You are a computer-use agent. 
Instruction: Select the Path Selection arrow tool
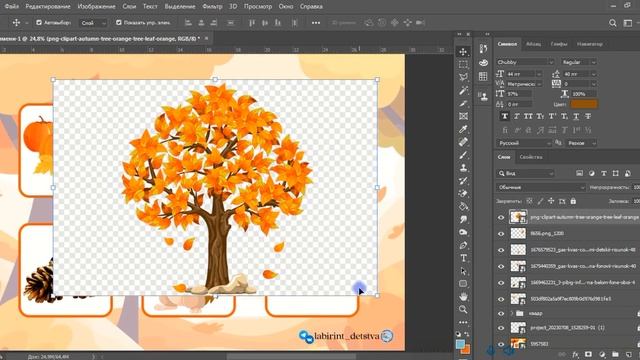click(463, 271)
